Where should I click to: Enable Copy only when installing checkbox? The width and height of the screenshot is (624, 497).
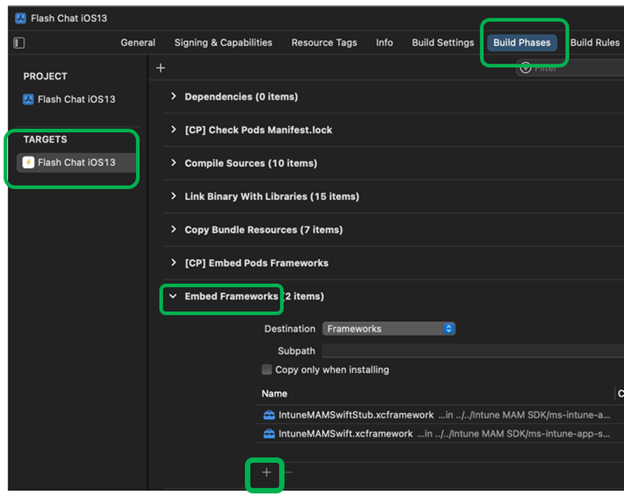[x=266, y=370]
